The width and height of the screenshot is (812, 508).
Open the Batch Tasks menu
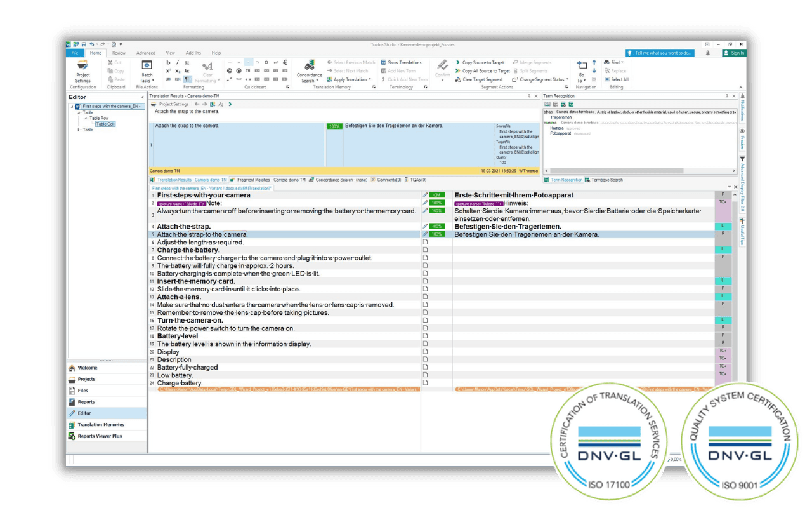pos(147,71)
